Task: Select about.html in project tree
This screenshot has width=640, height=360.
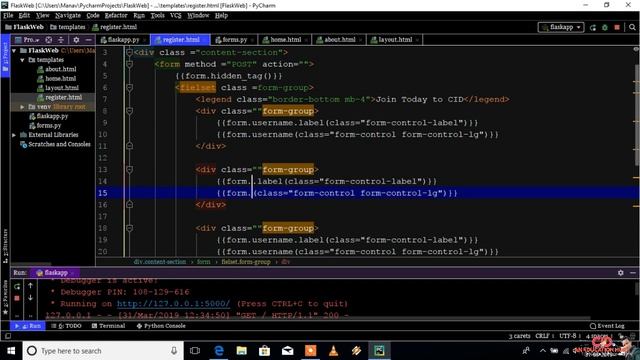Action: click(x=60, y=69)
